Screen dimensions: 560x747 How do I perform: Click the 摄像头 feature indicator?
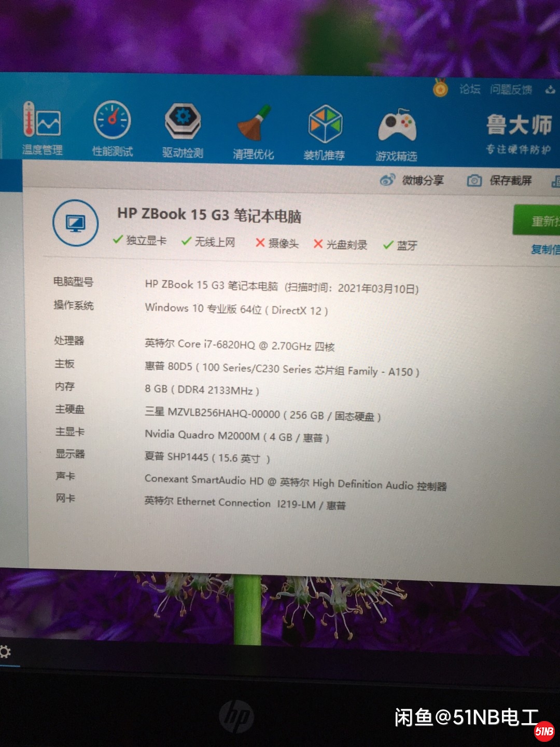(x=277, y=243)
